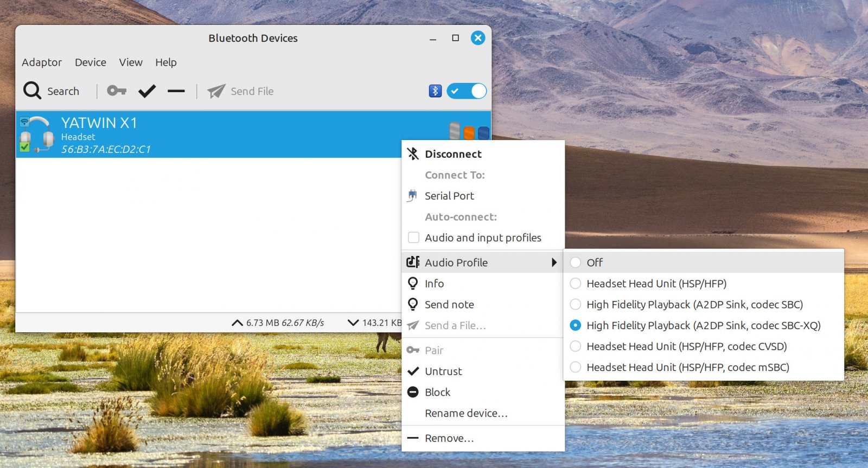Viewport: 868px width, 468px height.
Task: Click the checkmark Trust icon in toolbar
Action: (x=146, y=91)
